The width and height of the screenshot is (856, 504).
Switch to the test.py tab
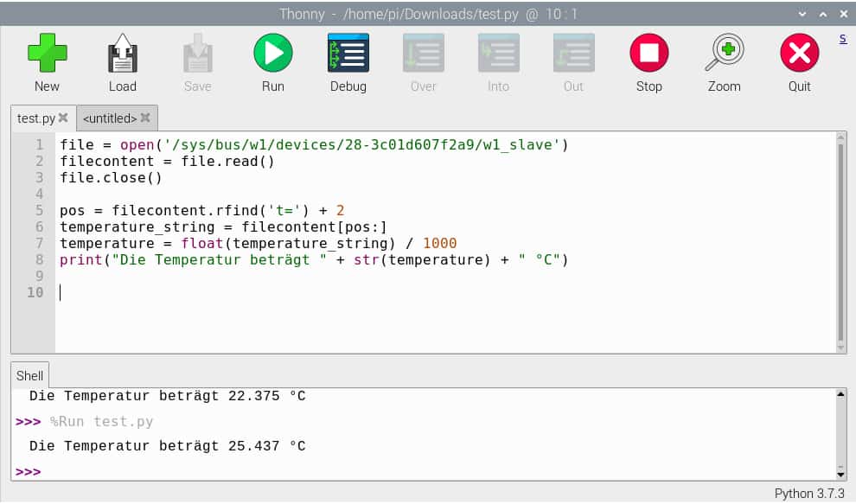coord(36,118)
